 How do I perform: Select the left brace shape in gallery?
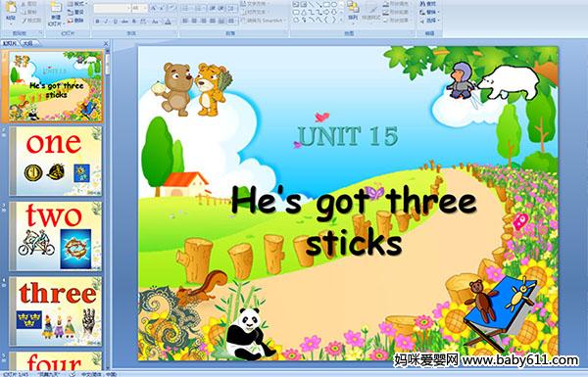coord(326,20)
